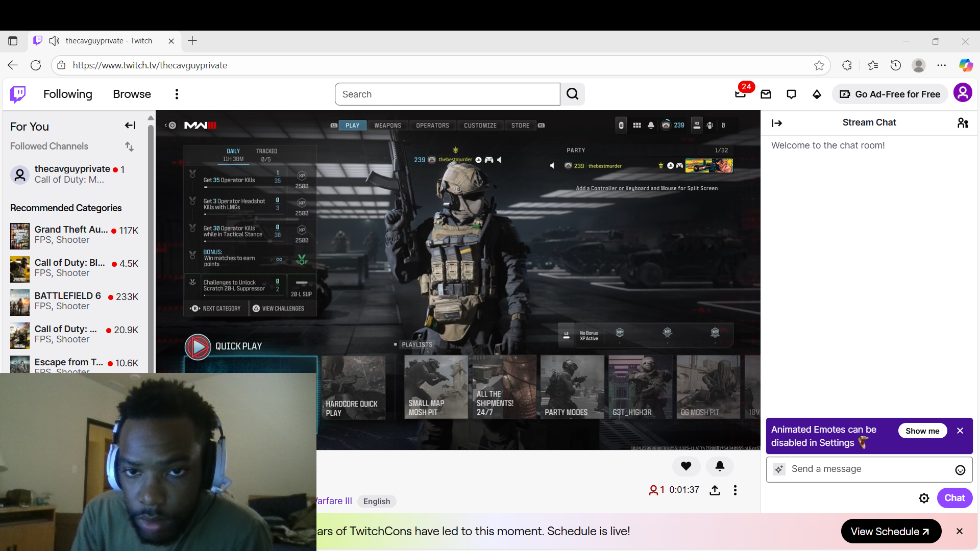Click the View Schedule button
Screen dimensions: 980x551
tap(891, 532)
